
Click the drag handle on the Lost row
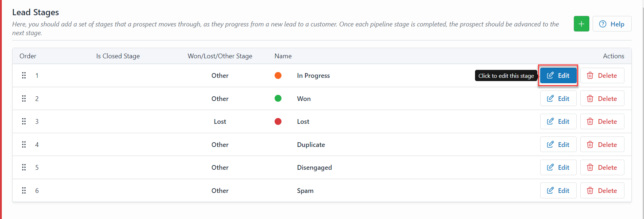pyautogui.click(x=24, y=121)
